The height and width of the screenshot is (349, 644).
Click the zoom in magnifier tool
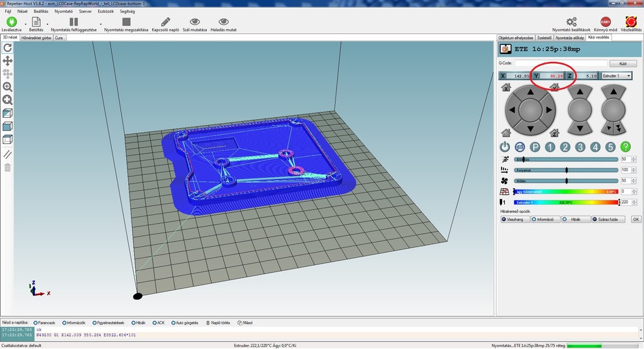(x=8, y=87)
